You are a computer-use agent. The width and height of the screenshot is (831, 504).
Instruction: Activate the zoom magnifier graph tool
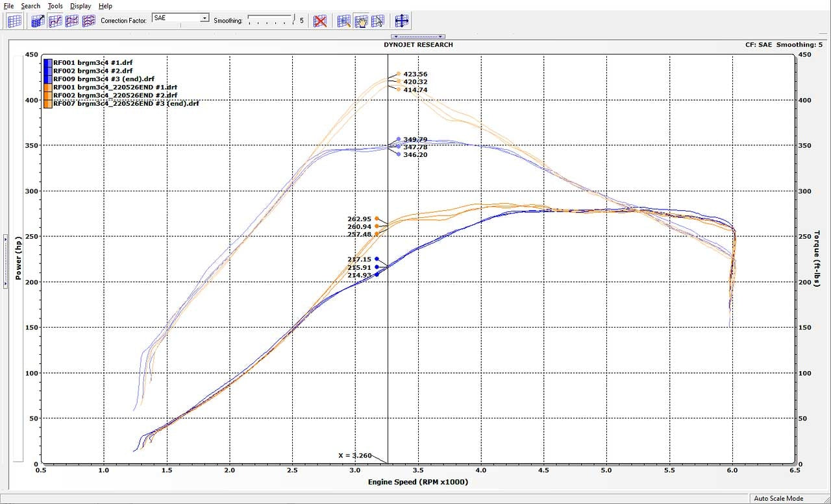[344, 21]
